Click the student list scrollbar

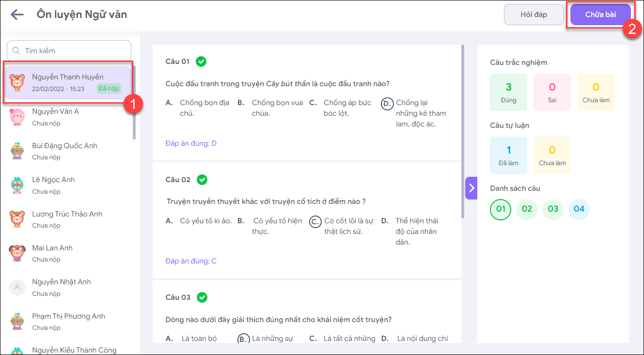pyautogui.click(x=134, y=102)
